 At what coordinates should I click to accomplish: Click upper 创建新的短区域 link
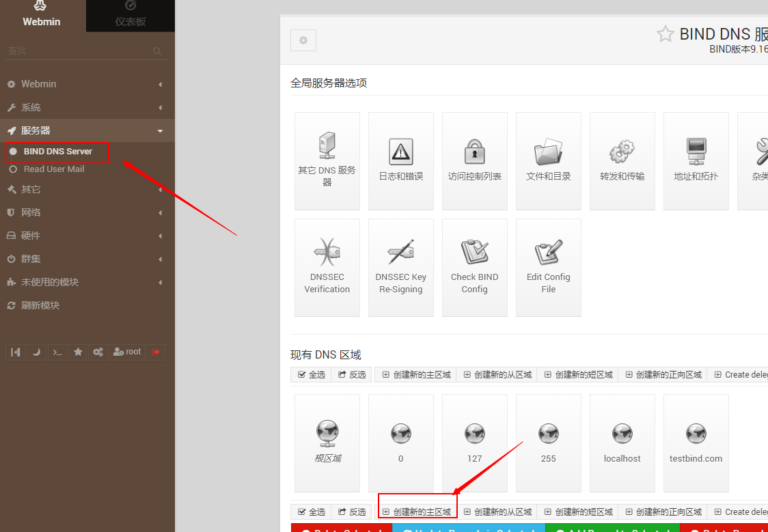pyautogui.click(x=577, y=374)
